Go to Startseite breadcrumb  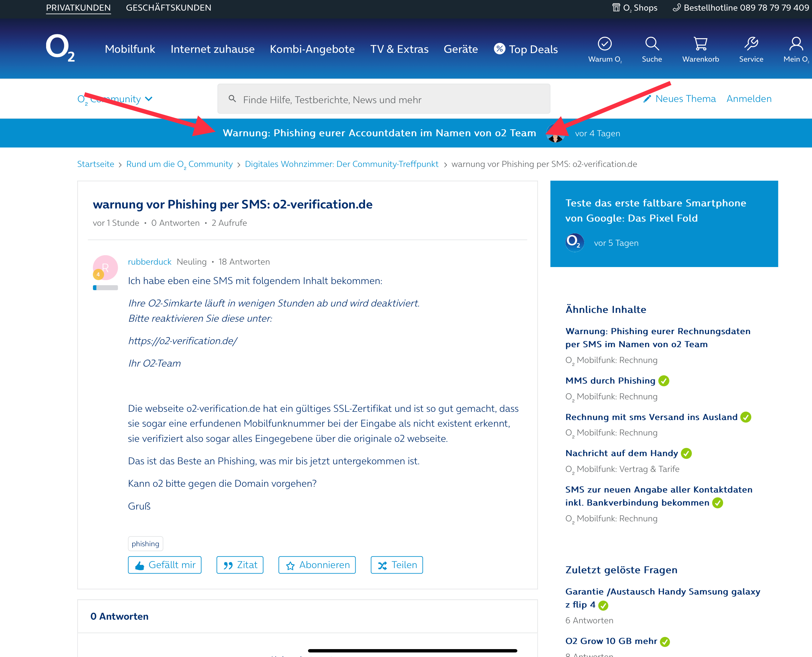(96, 164)
